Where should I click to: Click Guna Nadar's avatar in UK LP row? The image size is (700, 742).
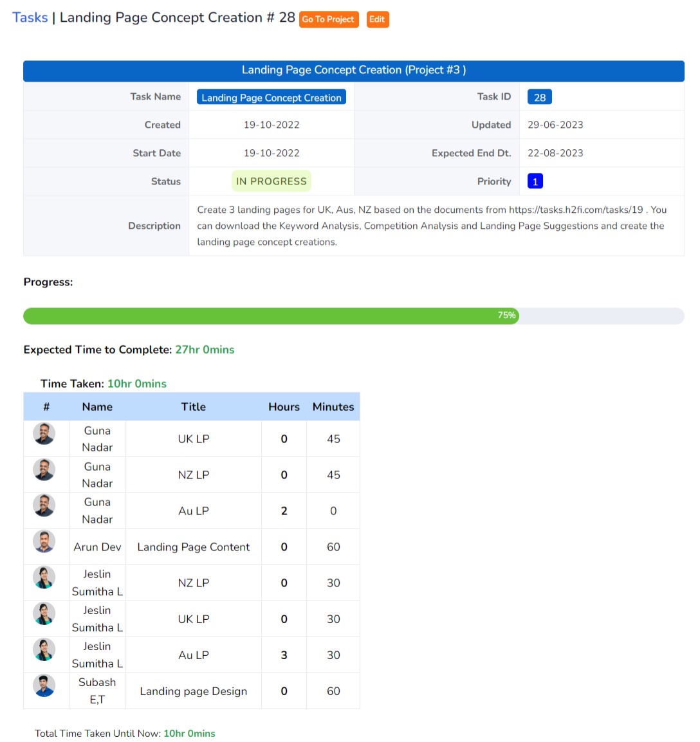click(x=44, y=434)
